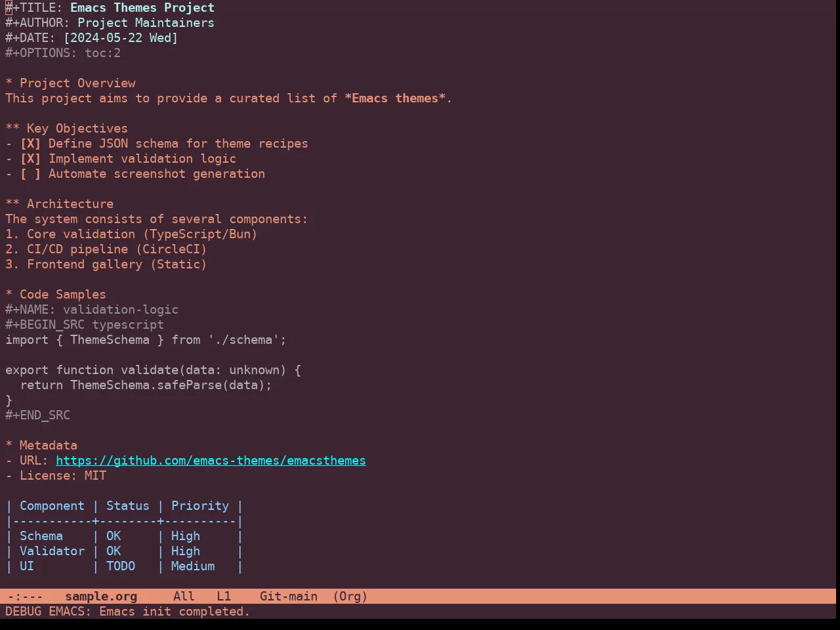Collapse the 'Architecture' subheading
Viewport: 840px width, 630px height.
59,204
